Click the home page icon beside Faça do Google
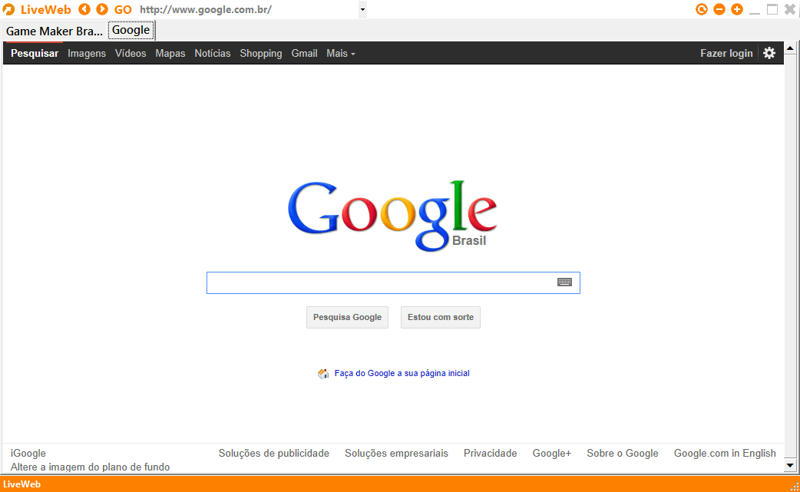The width and height of the screenshot is (800, 492). tap(323, 374)
